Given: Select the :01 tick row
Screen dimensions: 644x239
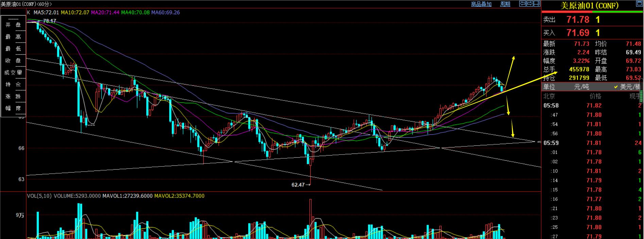Looking at the screenshot, I should pyautogui.click(x=592, y=152).
